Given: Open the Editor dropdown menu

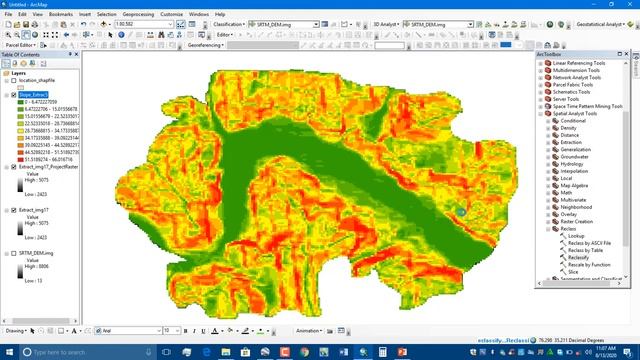Looking at the screenshot, I should pyautogui.click(x=224, y=35).
